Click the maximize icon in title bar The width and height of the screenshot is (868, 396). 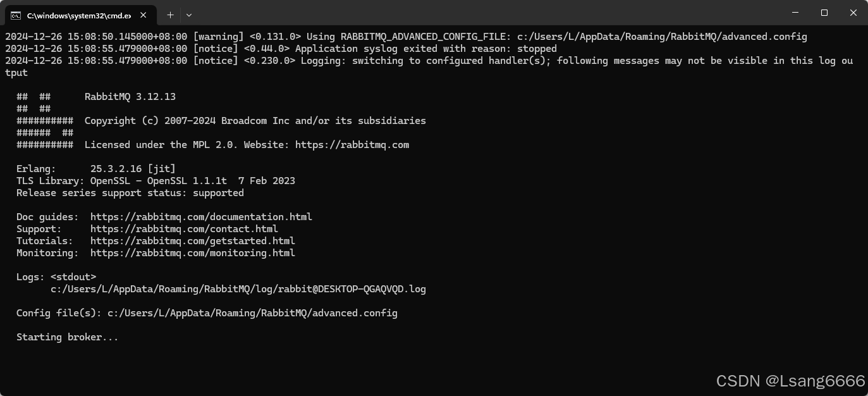[824, 13]
